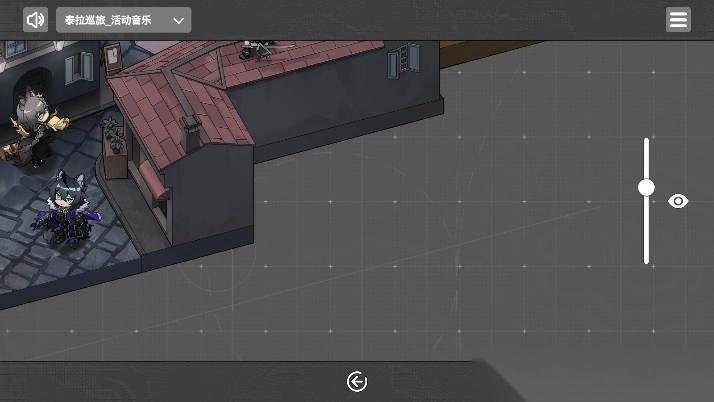The image size is (714, 402).
Task: Click the top end of the vertical slider
Action: coord(646,142)
